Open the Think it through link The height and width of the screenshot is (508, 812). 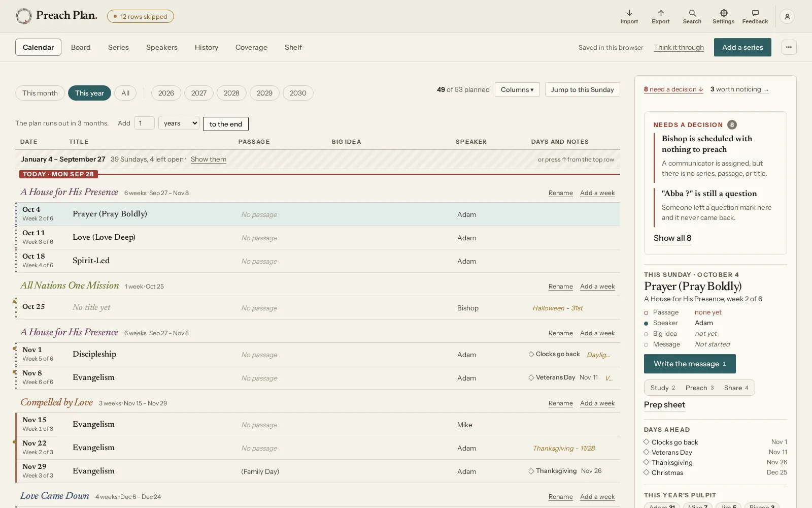pyautogui.click(x=679, y=47)
